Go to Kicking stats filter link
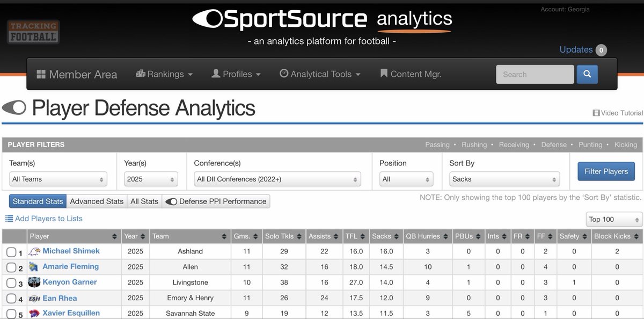 626,144
